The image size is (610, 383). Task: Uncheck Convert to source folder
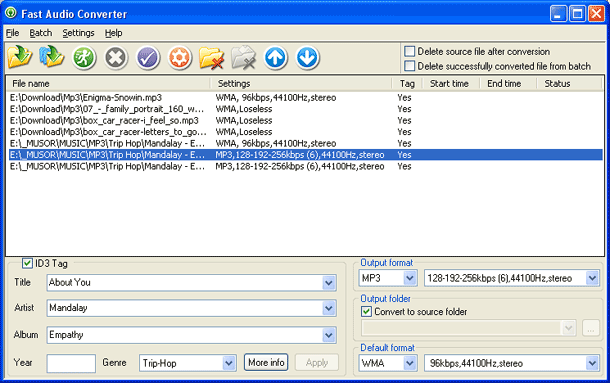(x=366, y=311)
